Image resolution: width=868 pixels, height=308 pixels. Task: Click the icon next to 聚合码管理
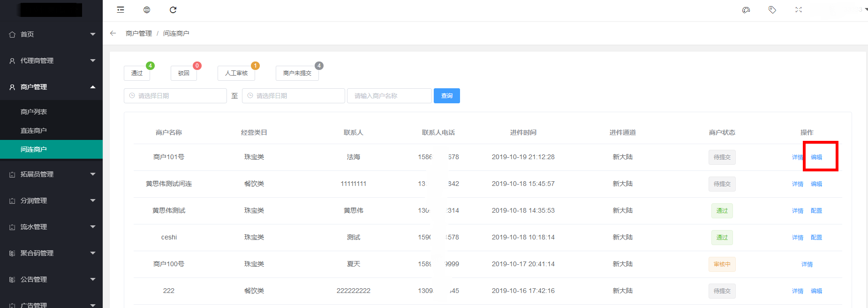tap(12, 253)
